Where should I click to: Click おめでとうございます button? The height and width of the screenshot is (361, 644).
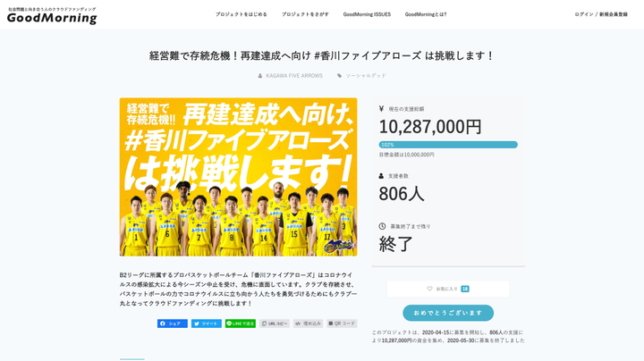click(448, 313)
